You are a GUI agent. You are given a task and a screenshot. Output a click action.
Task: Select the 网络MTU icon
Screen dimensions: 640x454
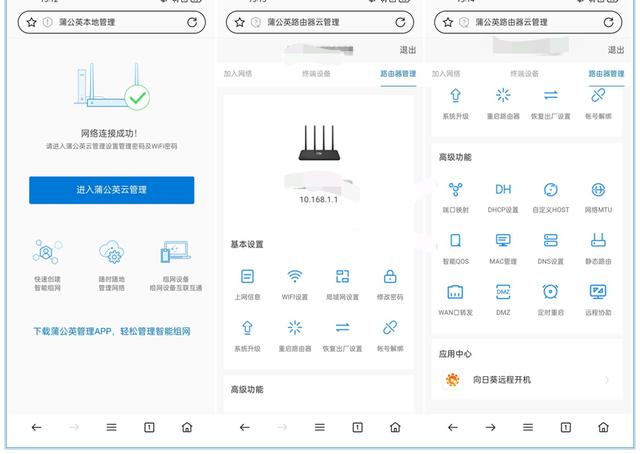[x=598, y=189]
